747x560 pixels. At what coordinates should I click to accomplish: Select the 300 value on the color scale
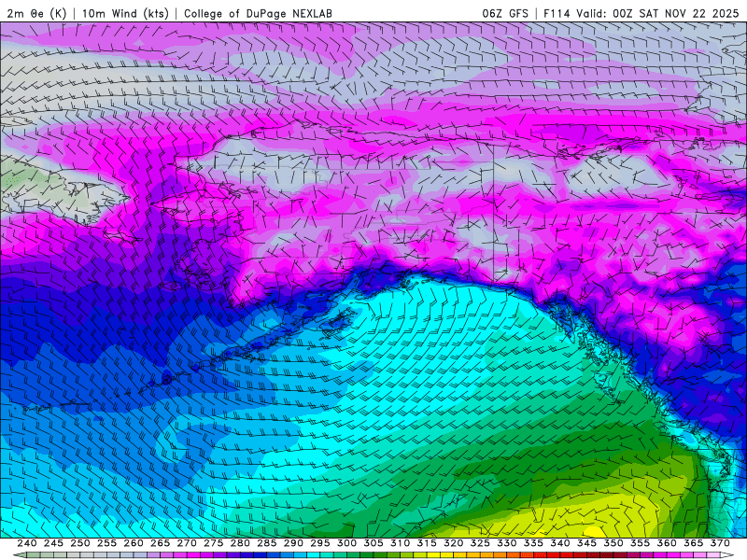point(346,543)
